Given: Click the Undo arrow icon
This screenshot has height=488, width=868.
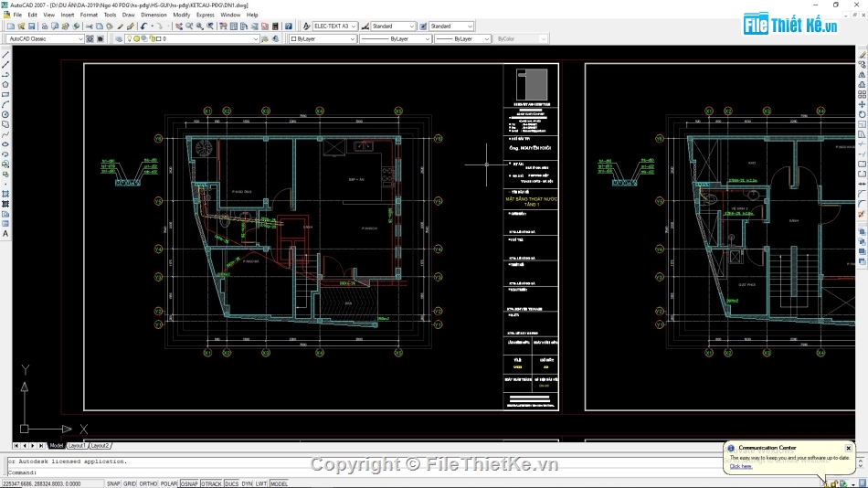Looking at the screenshot, I should tap(144, 26).
